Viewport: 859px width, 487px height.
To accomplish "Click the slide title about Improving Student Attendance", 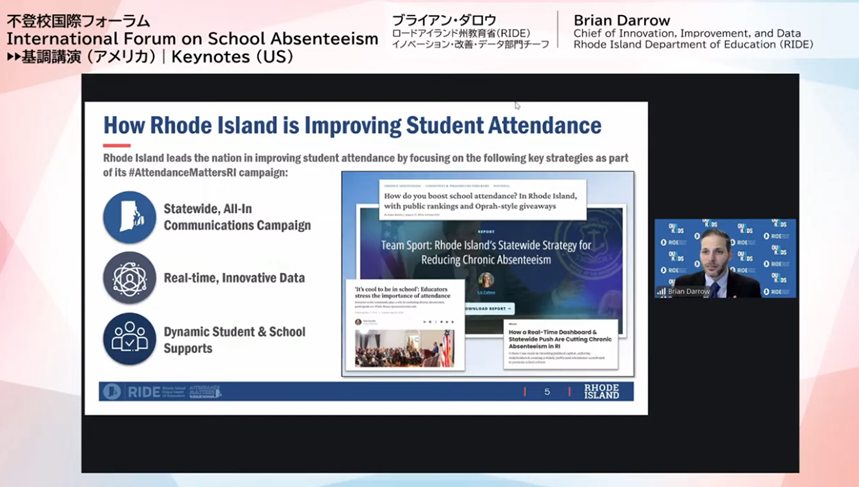I will (x=352, y=125).
